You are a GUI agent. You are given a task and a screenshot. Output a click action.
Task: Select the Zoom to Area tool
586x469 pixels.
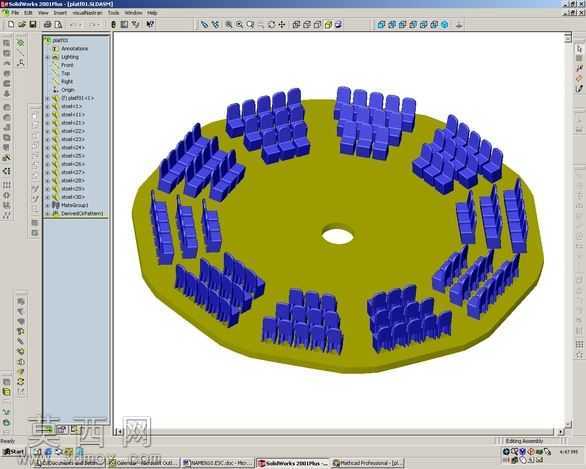239,25
